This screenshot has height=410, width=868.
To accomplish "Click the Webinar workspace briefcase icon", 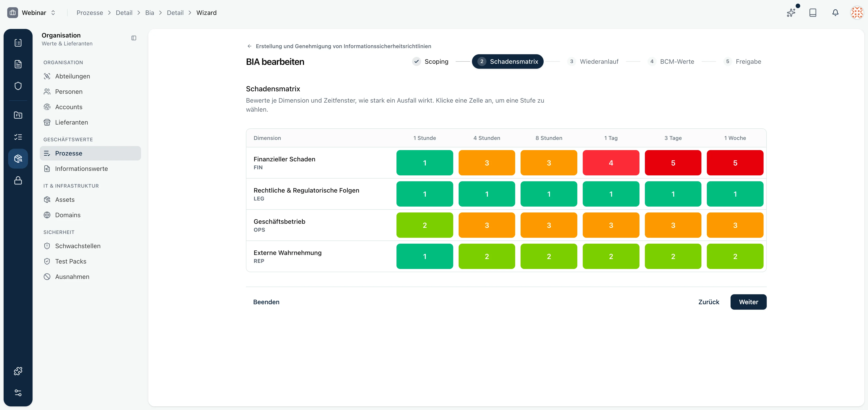I will 13,13.
